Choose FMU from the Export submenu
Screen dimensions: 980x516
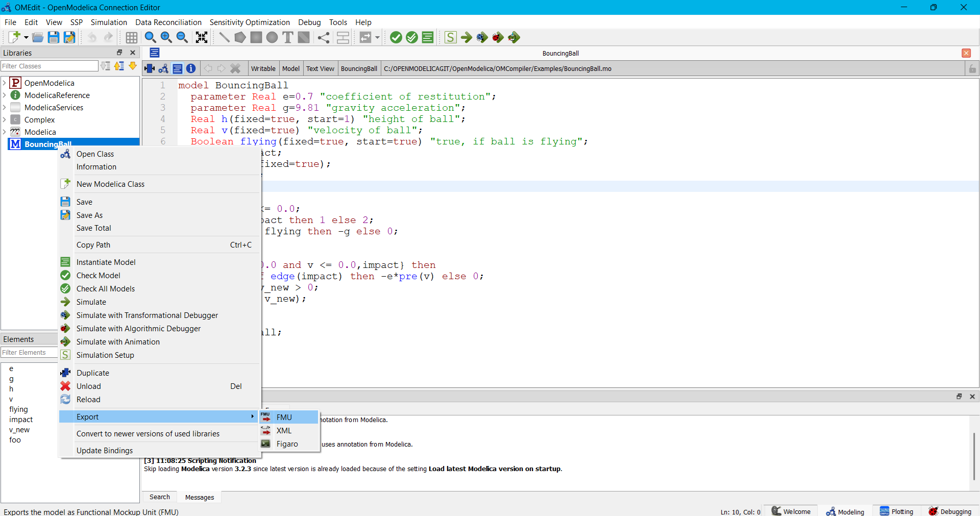284,417
